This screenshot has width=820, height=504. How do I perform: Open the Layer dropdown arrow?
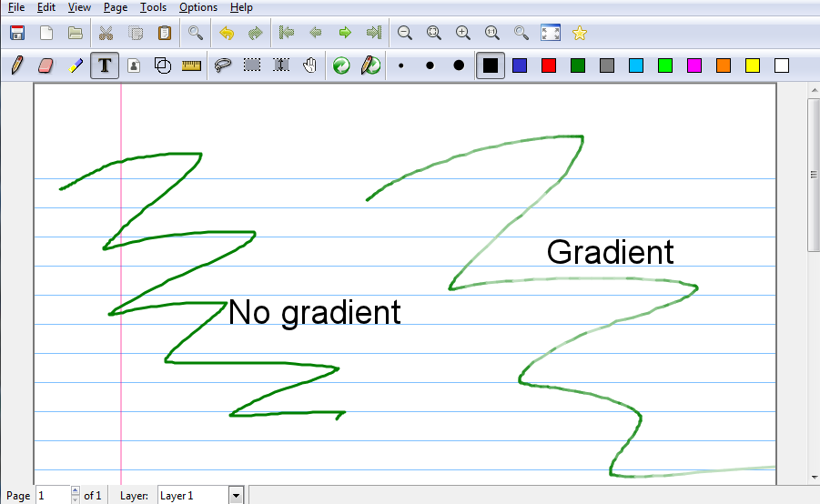tap(236, 496)
